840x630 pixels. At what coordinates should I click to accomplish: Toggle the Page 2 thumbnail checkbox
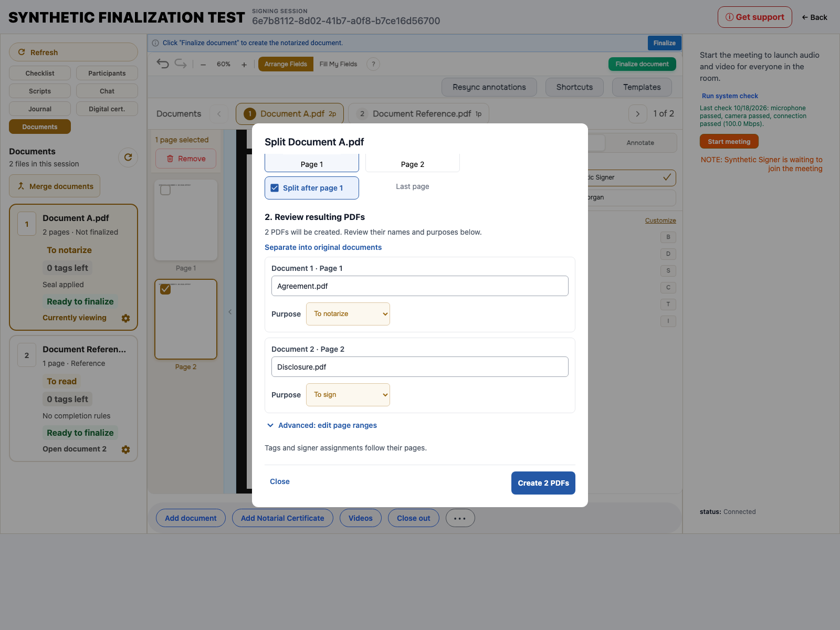[x=165, y=289]
